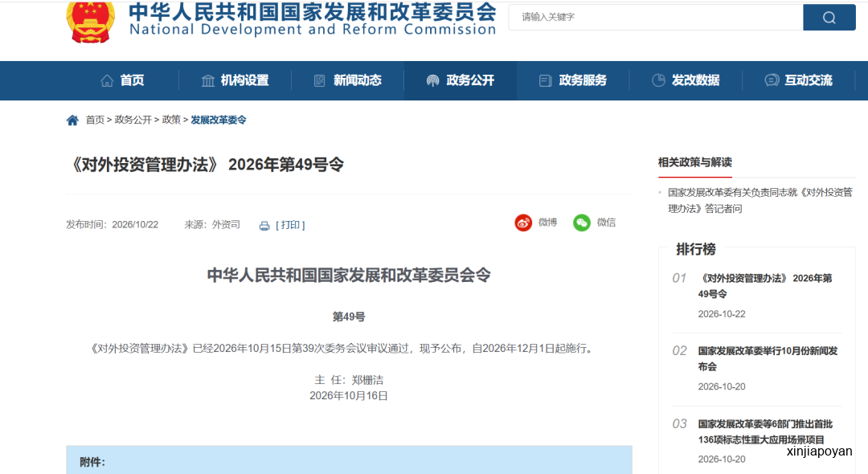
Task: Focus the keyword search input field
Action: [x=656, y=17]
